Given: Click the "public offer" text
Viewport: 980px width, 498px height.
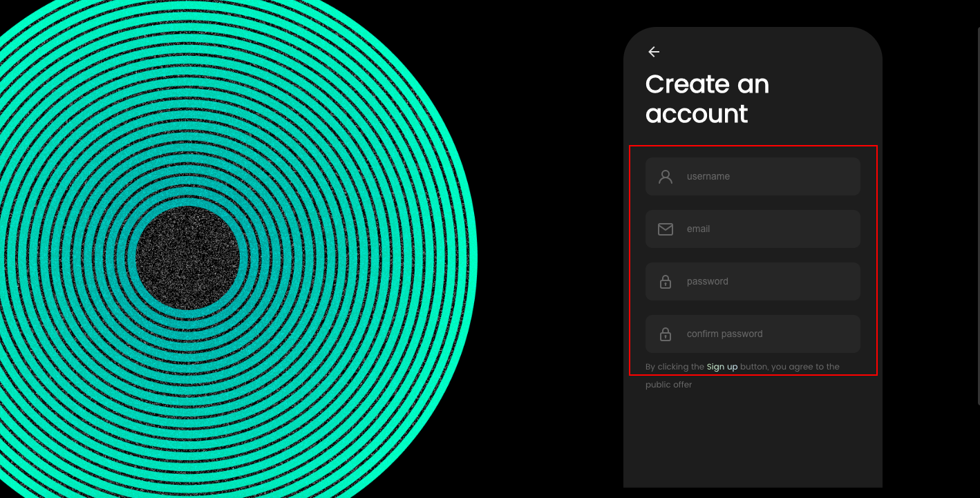Looking at the screenshot, I should [668, 385].
